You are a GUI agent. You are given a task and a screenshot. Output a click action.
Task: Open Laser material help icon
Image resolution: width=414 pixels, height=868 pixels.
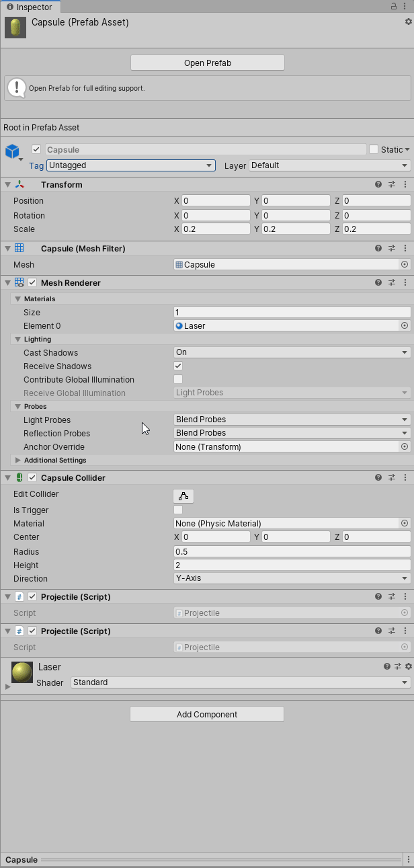[387, 666]
